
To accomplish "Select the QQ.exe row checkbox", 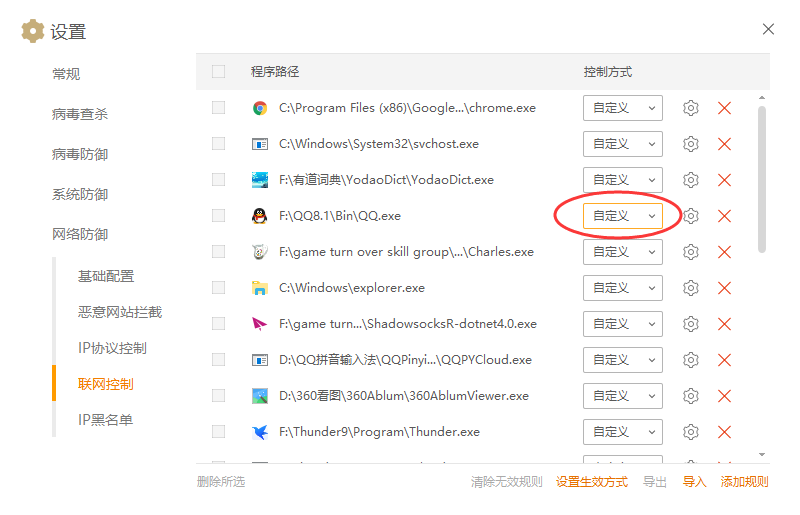I will 218,216.
